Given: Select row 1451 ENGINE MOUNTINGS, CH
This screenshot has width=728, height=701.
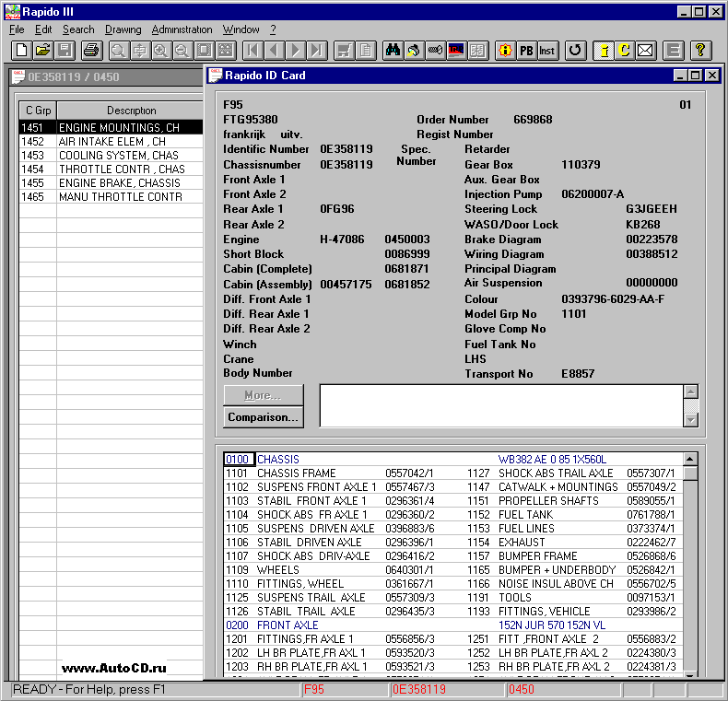Looking at the screenshot, I should pyautogui.click(x=111, y=127).
